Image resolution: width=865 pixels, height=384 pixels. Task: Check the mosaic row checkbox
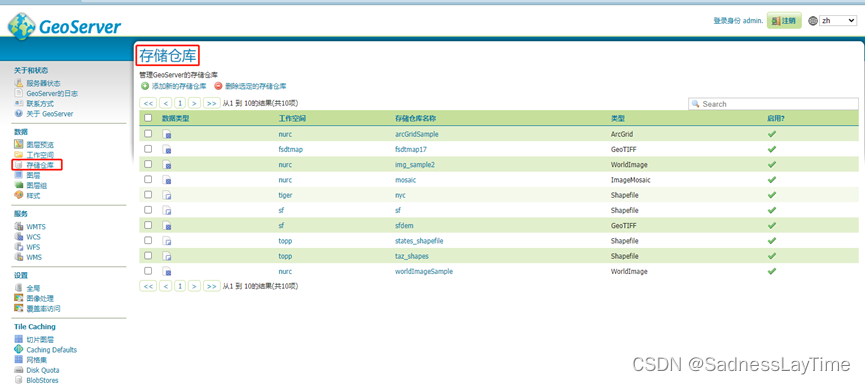(148, 179)
